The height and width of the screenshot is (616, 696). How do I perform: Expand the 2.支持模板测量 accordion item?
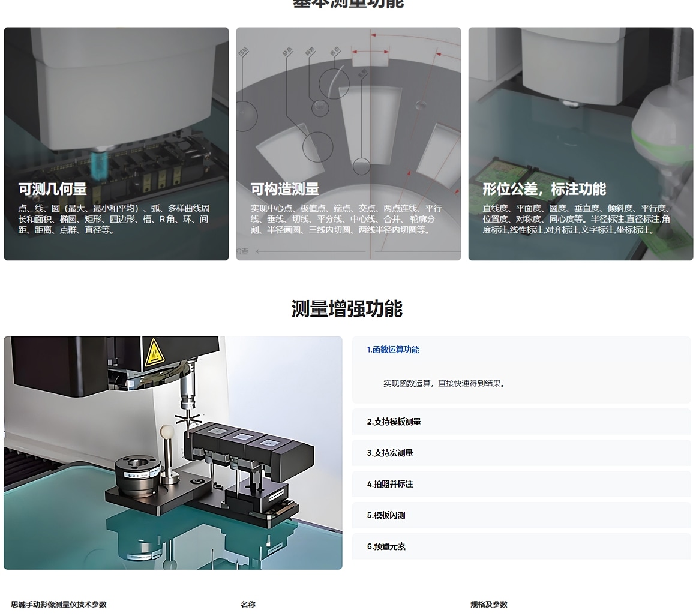(x=394, y=422)
